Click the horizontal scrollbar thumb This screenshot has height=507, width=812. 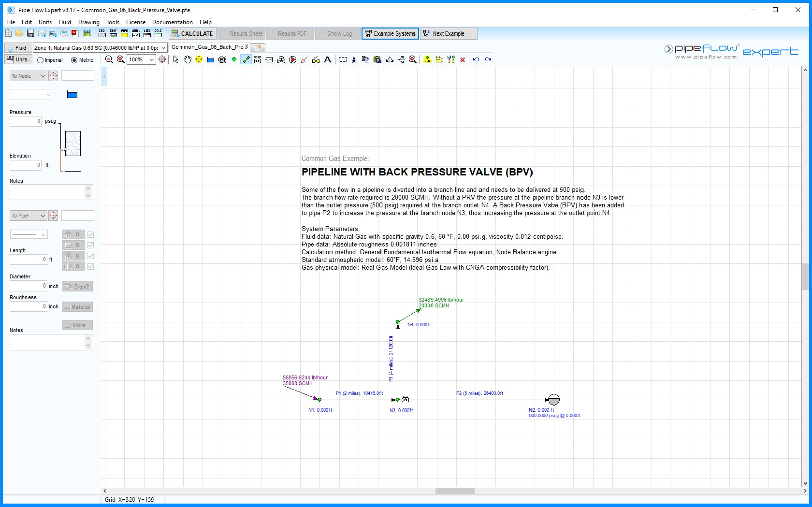(x=455, y=491)
